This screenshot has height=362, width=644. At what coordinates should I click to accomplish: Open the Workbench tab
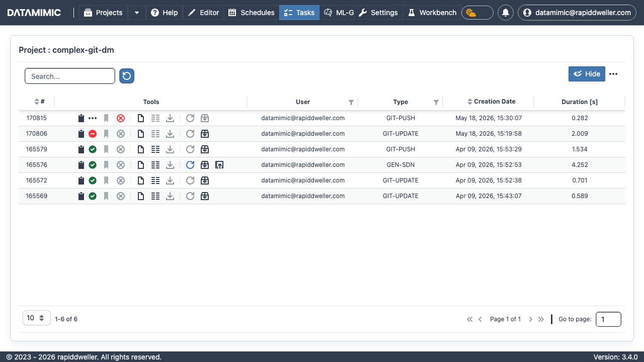(432, 13)
